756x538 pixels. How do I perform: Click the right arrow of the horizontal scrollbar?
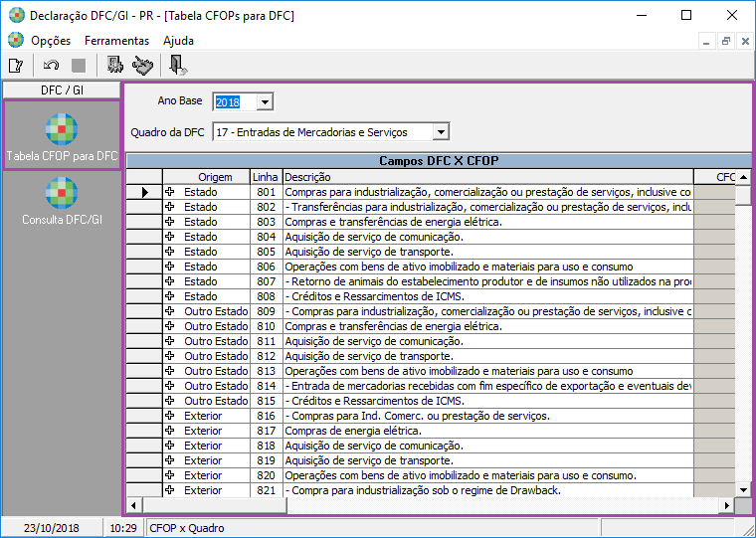[726, 506]
